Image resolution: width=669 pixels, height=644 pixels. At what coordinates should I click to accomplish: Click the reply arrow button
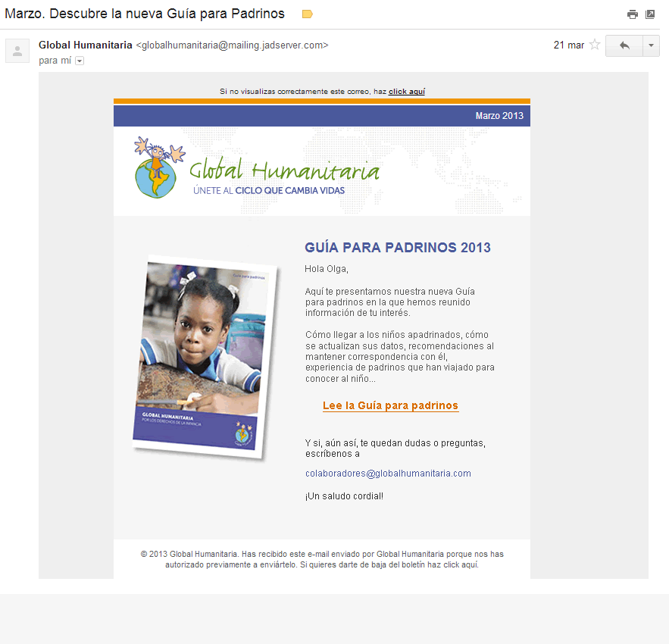(x=624, y=45)
